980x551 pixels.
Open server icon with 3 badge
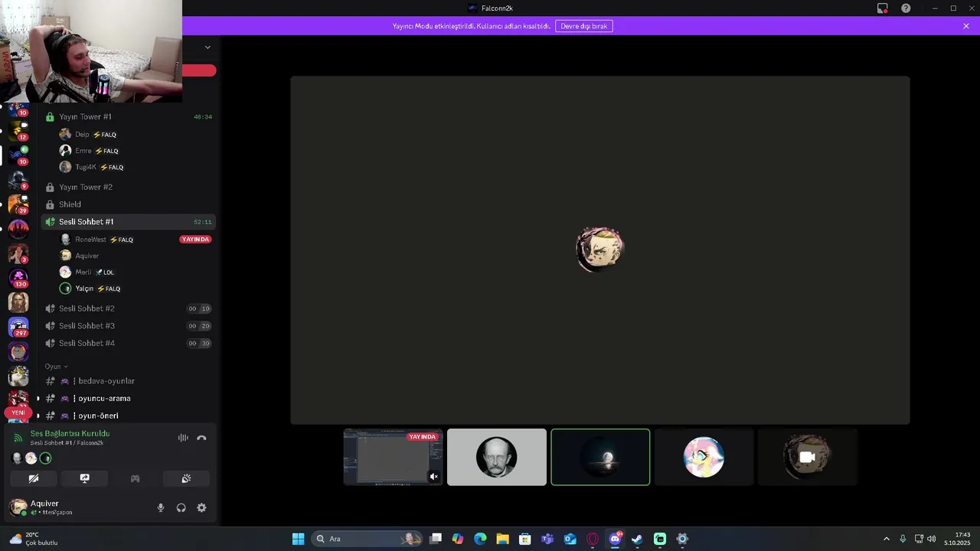[18, 253]
